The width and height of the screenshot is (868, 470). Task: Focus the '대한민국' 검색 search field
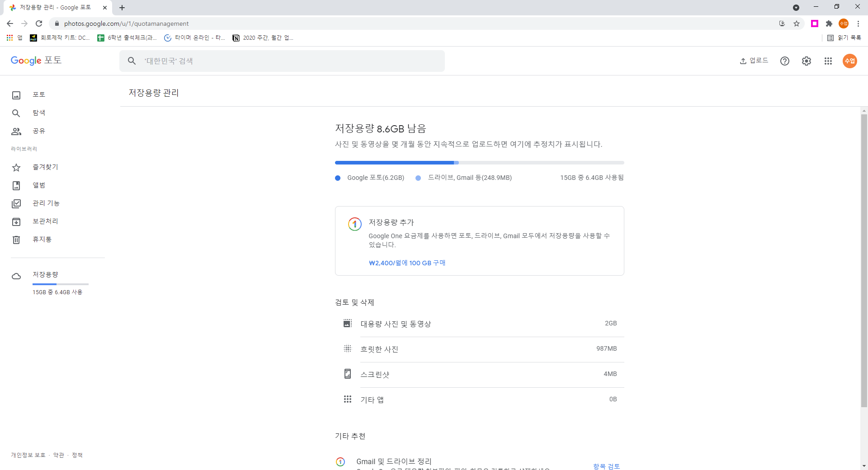coord(282,61)
